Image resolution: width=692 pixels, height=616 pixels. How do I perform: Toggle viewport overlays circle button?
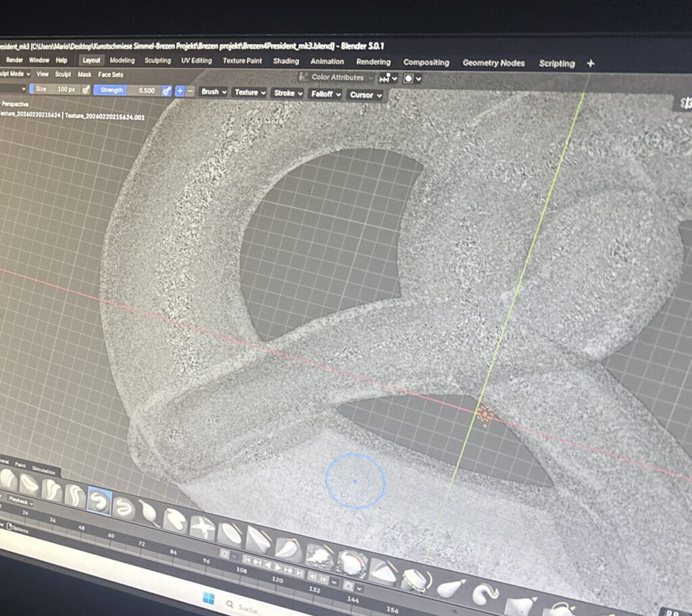[x=409, y=78]
